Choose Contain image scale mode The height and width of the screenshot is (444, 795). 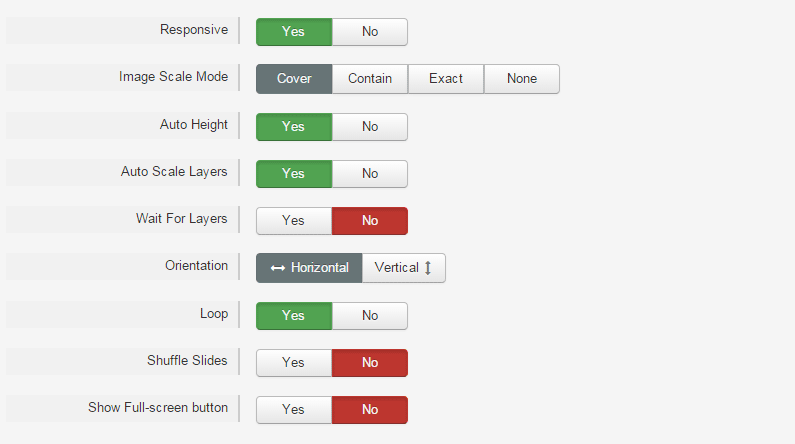pyautogui.click(x=370, y=79)
